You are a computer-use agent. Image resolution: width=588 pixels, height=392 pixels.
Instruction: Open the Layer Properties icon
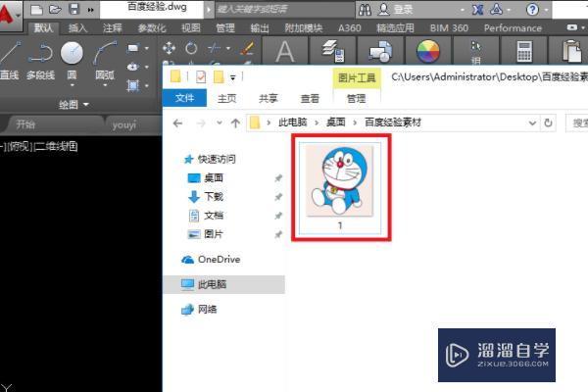click(x=333, y=51)
